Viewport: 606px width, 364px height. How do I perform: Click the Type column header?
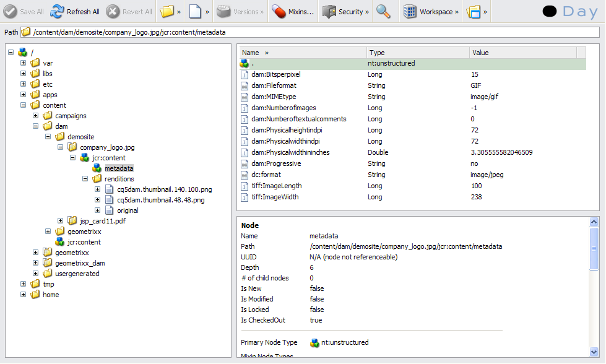418,53
